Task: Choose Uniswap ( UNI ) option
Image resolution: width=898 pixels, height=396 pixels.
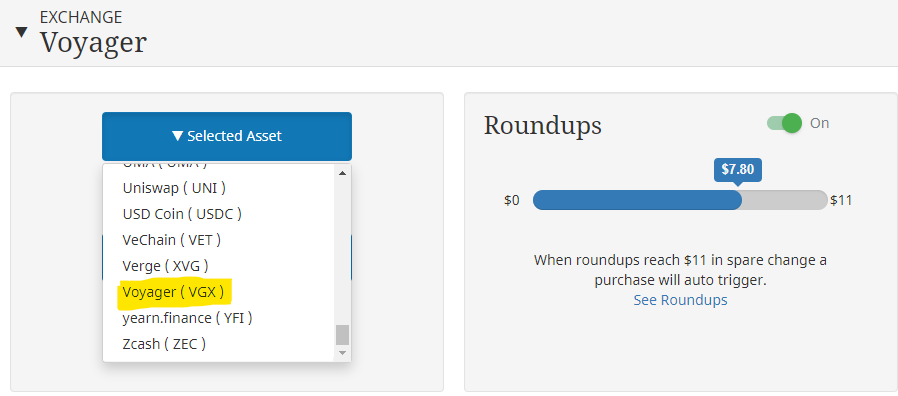Action: coord(174,188)
